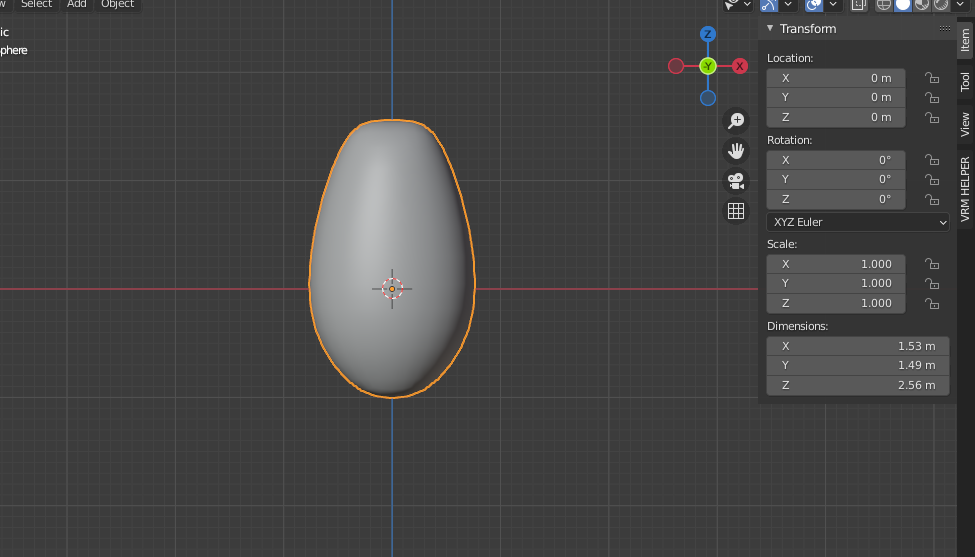The height and width of the screenshot is (557, 975).
Task: Click the Location Z field
Action: 836,117
